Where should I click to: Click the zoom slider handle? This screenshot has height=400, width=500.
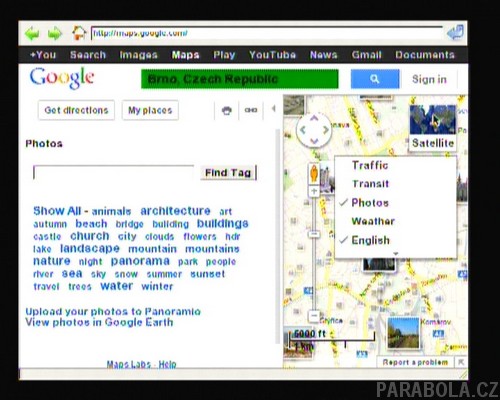[314, 234]
